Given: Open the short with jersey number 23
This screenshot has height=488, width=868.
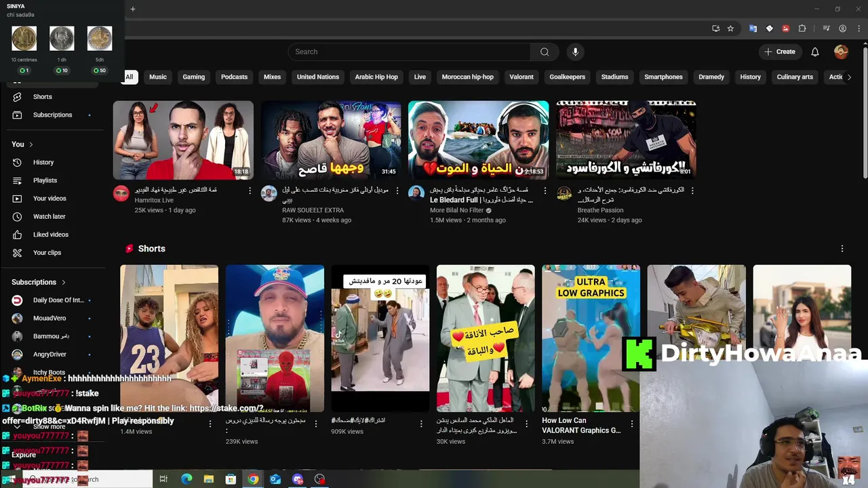Looking at the screenshot, I should click(169, 338).
